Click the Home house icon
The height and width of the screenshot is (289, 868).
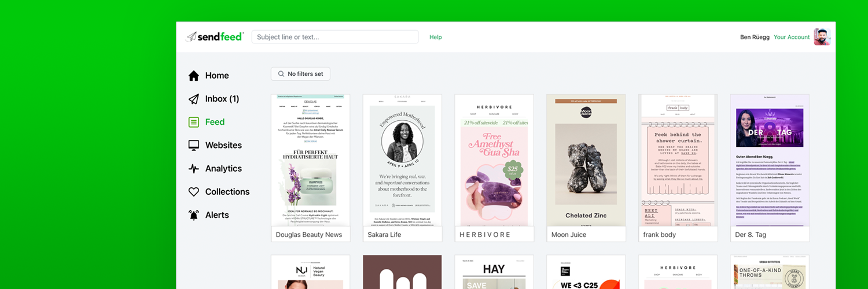[194, 76]
